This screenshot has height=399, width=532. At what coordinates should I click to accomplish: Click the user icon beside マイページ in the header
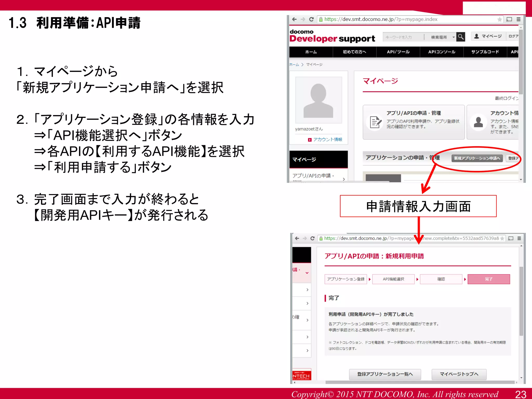[x=476, y=36]
